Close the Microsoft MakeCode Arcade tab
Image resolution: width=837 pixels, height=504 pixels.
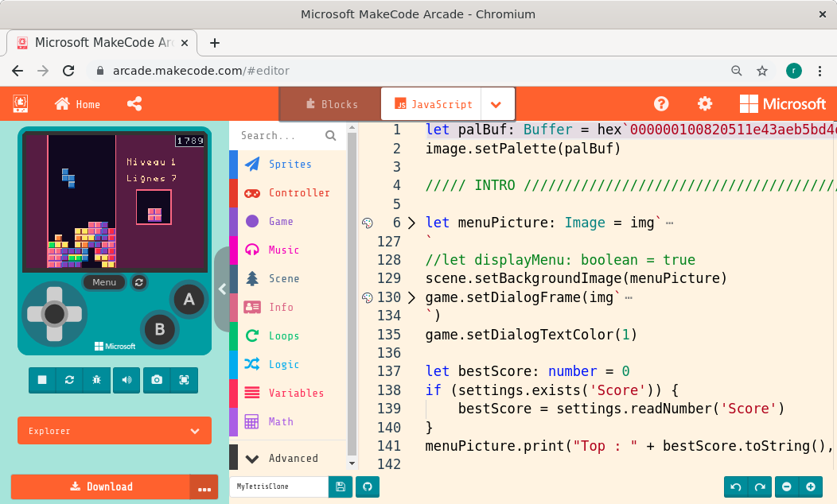tap(184, 43)
